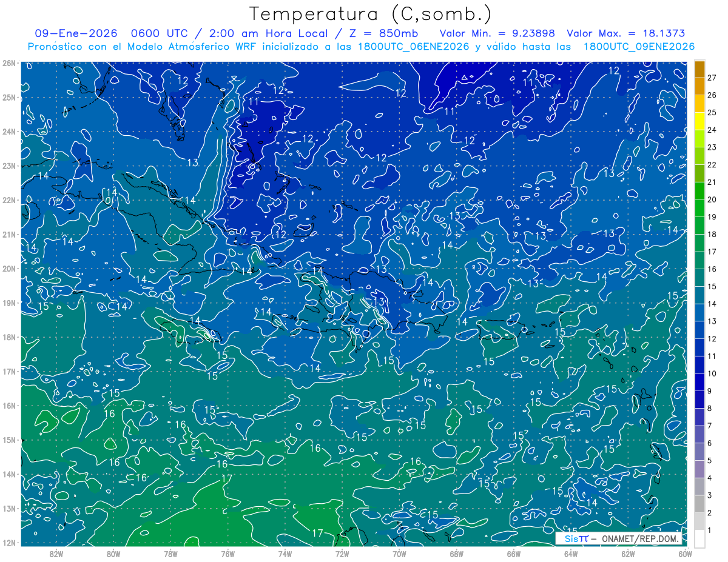Click the '80W' longitude axis label

113,553
